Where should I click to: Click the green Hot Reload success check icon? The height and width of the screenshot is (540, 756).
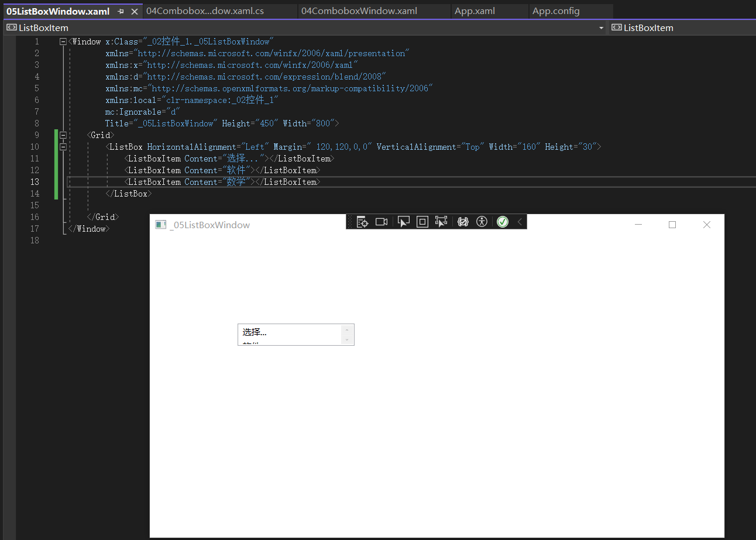pos(502,221)
